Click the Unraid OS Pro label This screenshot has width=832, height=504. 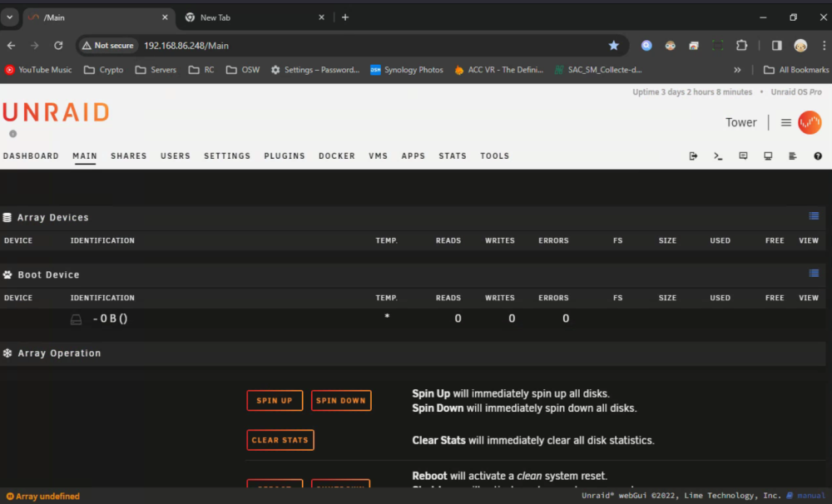click(796, 91)
